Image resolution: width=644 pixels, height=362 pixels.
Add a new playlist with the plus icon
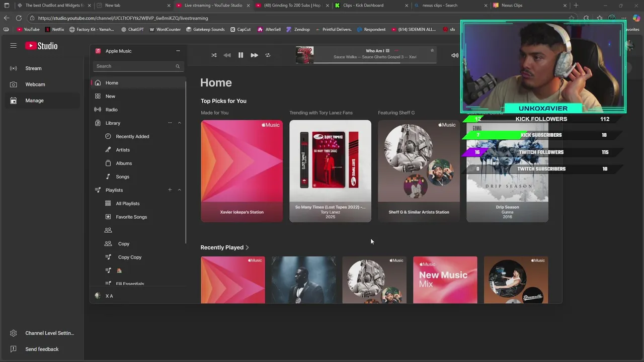click(x=170, y=190)
